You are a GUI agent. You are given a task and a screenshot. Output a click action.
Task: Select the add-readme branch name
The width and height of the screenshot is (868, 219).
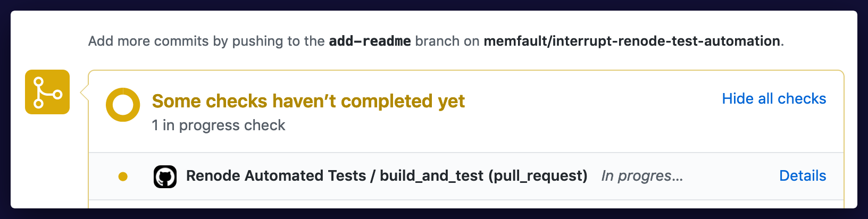370,41
